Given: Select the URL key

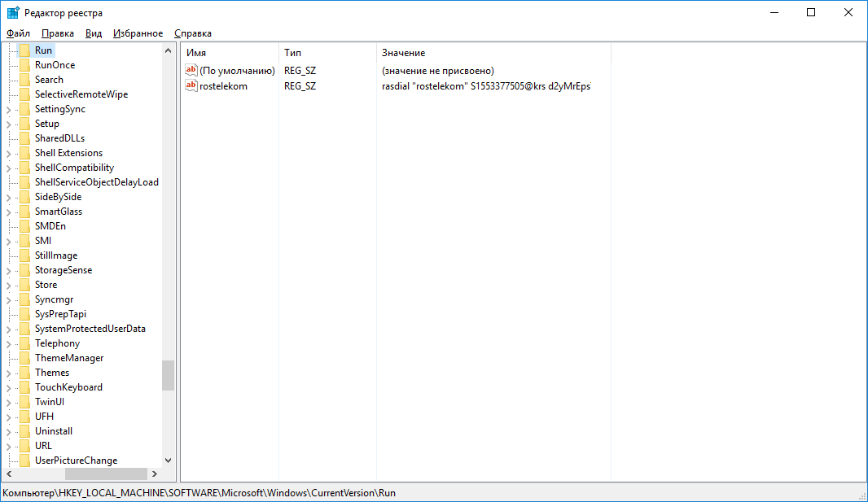Looking at the screenshot, I should [43, 446].
